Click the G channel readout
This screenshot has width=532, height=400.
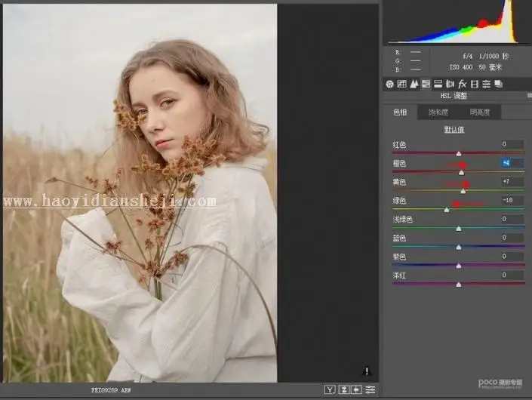407,61
